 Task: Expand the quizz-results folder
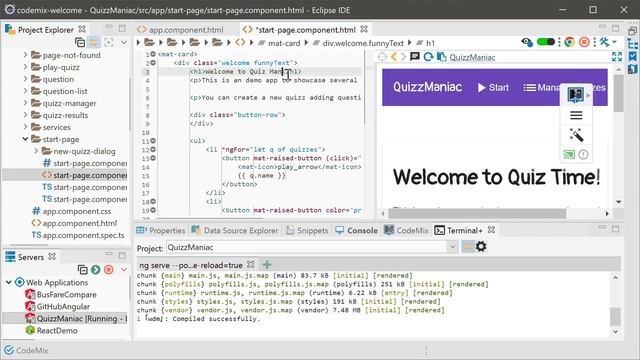25,115
